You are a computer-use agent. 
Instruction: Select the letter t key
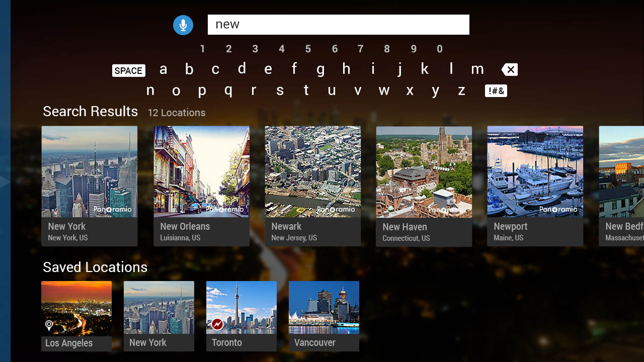click(306, 90)
